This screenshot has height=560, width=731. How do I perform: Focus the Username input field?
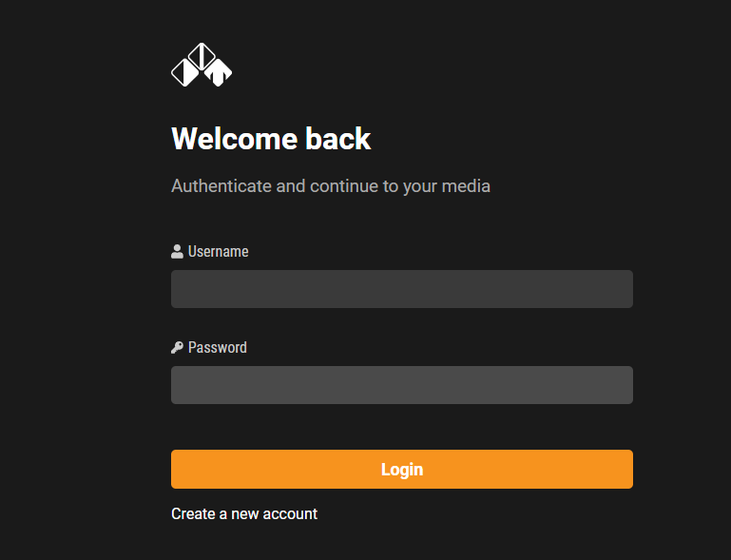point(402,289)
